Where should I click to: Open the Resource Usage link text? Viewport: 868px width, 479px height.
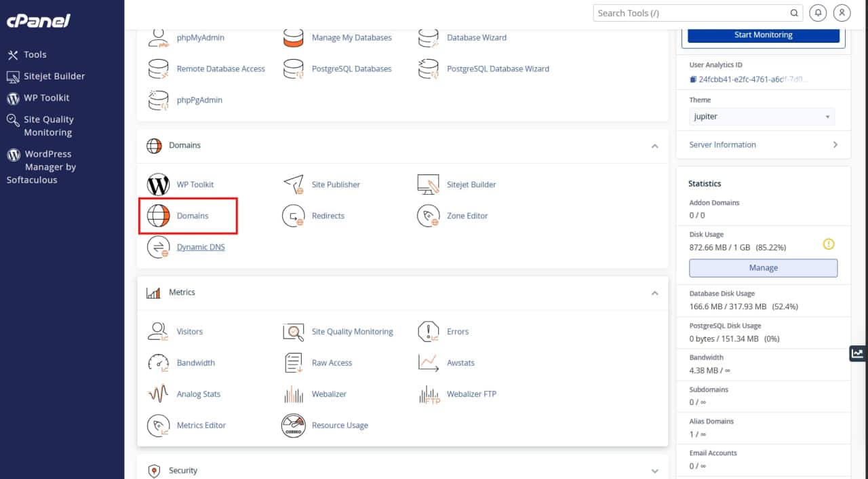coord(340,425)
